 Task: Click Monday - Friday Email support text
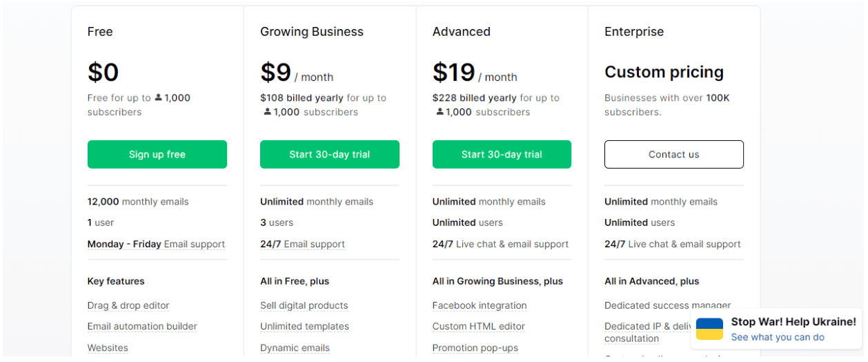tap(156, 244)
